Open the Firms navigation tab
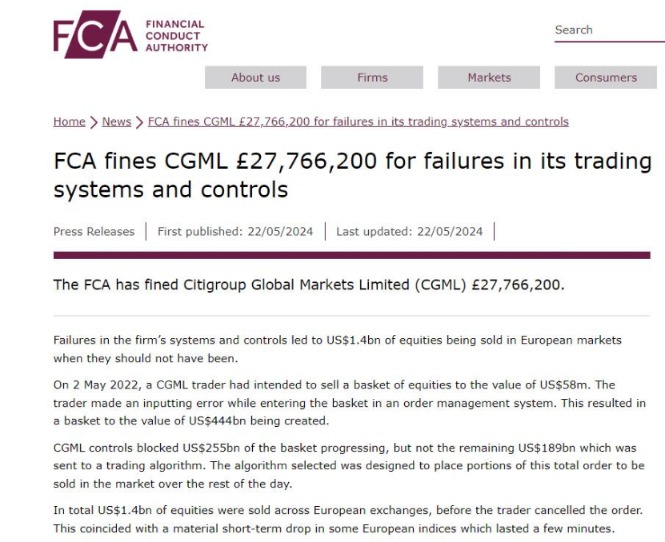The width and height of the screenshot is (665, 542). point(372,78)
